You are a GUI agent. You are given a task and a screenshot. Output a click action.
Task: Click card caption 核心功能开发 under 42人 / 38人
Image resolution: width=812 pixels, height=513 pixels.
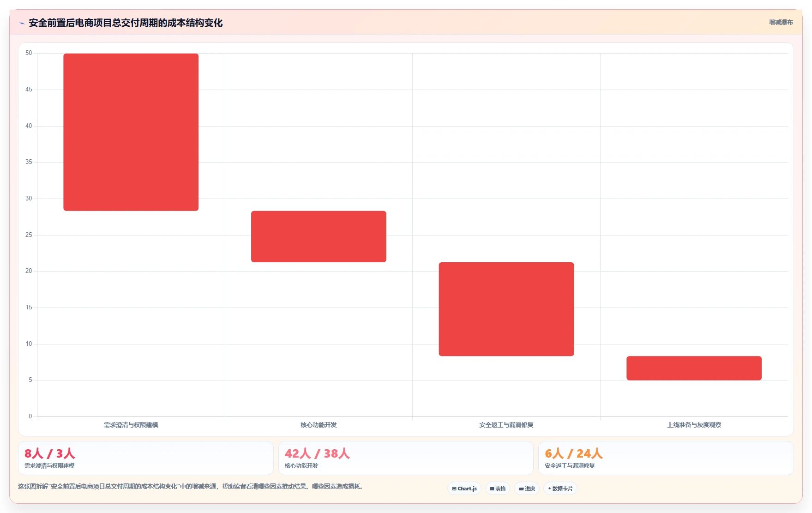click(301, 466)
